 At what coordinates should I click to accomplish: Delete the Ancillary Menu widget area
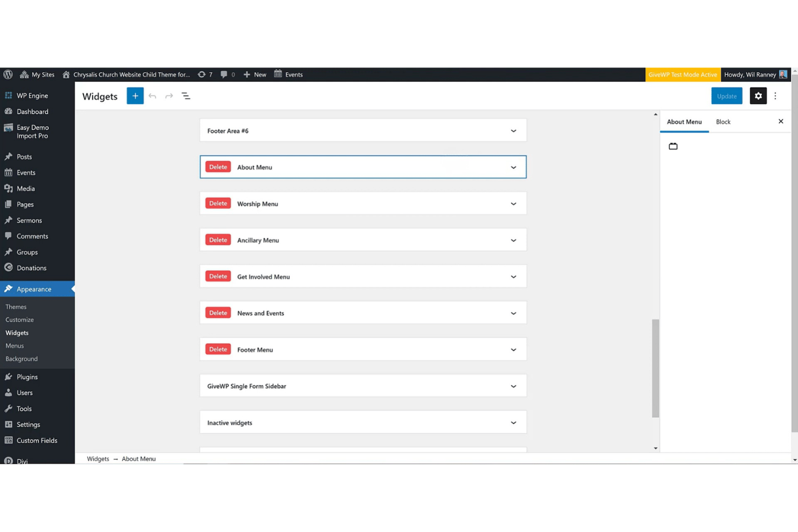218,240
